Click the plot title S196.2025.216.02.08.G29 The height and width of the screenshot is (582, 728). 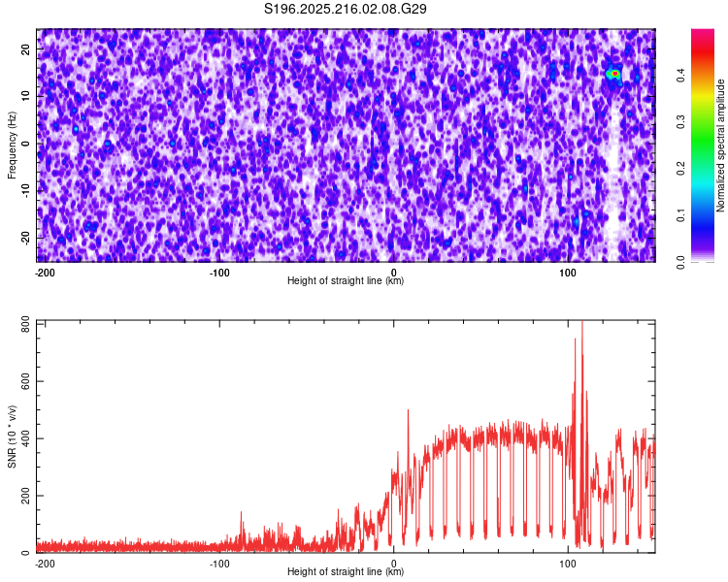345,9
